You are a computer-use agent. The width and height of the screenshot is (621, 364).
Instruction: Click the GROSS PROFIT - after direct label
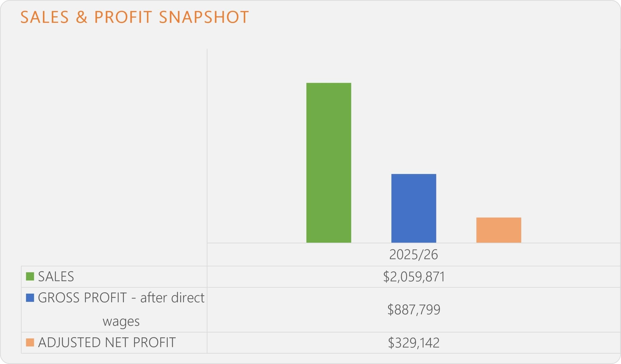[121, 298]
